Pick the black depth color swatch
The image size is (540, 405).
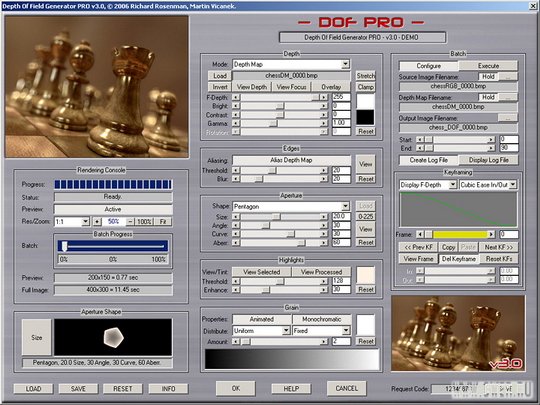(x=365, y=117)
